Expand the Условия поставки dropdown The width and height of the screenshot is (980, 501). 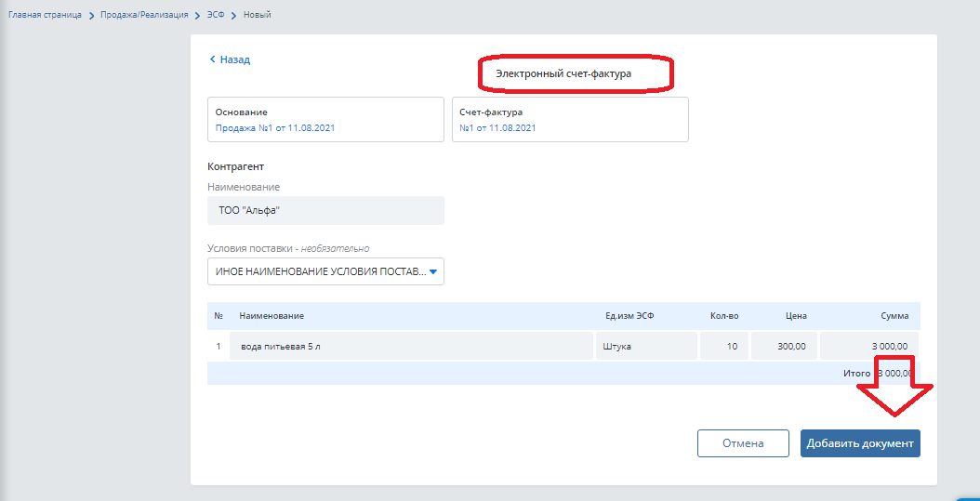325,271
